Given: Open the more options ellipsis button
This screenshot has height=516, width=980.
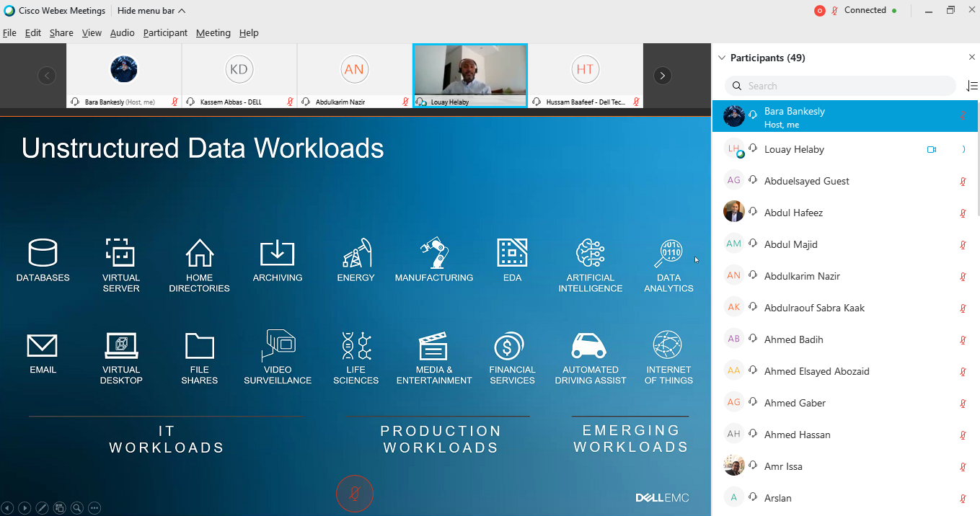Looking at the screenshot, I should [94, 508].
